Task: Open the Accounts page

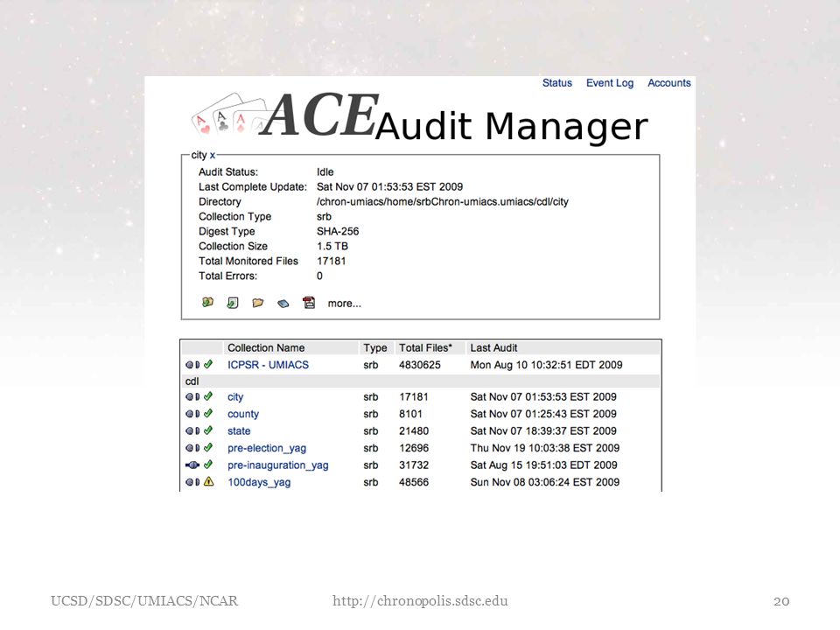Action: click(x=669, y=83)
